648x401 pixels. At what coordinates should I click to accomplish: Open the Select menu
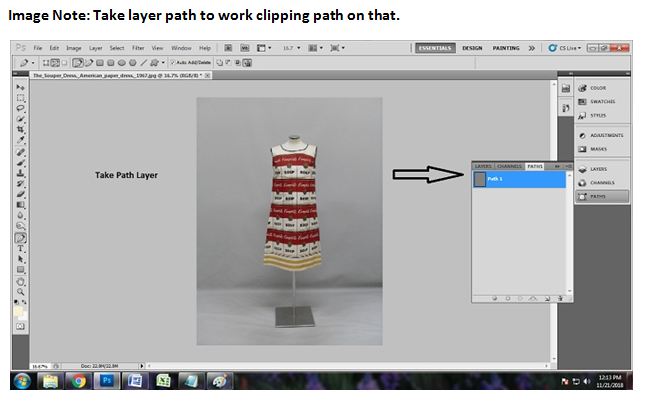[117, 48]
